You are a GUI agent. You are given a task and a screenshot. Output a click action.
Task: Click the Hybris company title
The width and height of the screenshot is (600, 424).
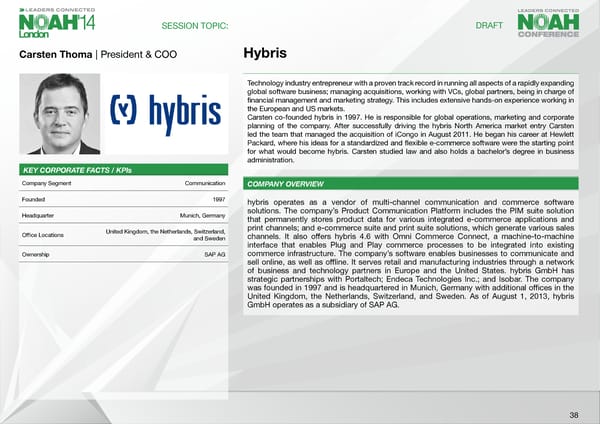click(265, 53)
